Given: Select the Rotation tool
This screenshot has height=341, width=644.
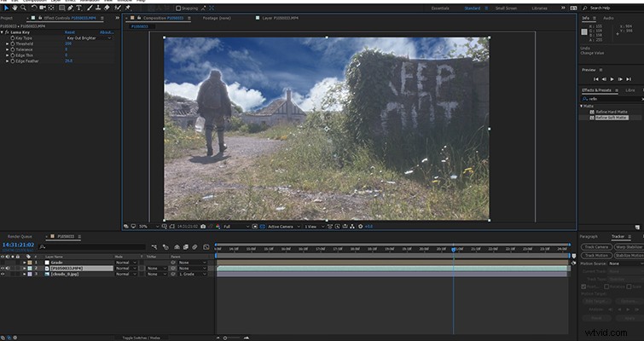Looking at the screenshot, I should point(34,8).
